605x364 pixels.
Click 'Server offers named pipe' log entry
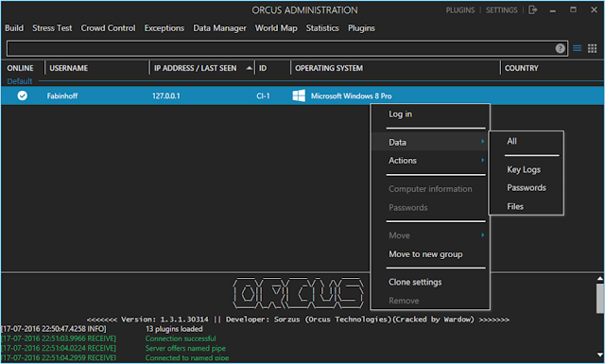[185, 348]
